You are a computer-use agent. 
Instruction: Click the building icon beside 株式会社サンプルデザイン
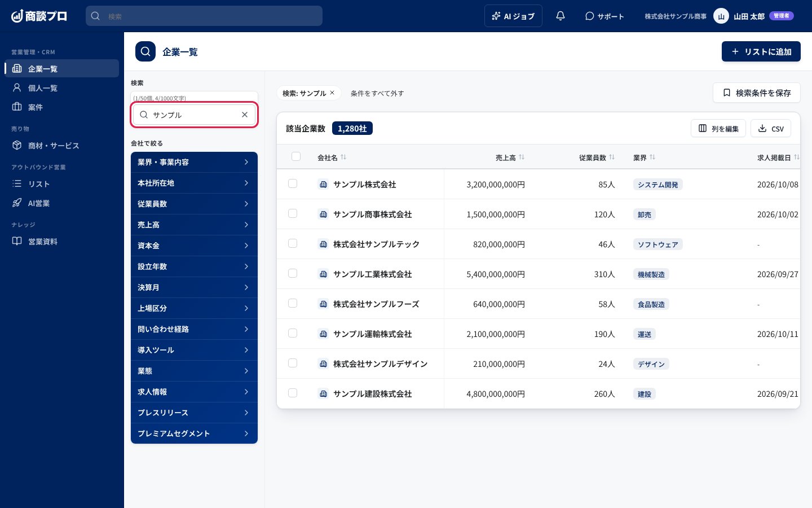point(323,364)
